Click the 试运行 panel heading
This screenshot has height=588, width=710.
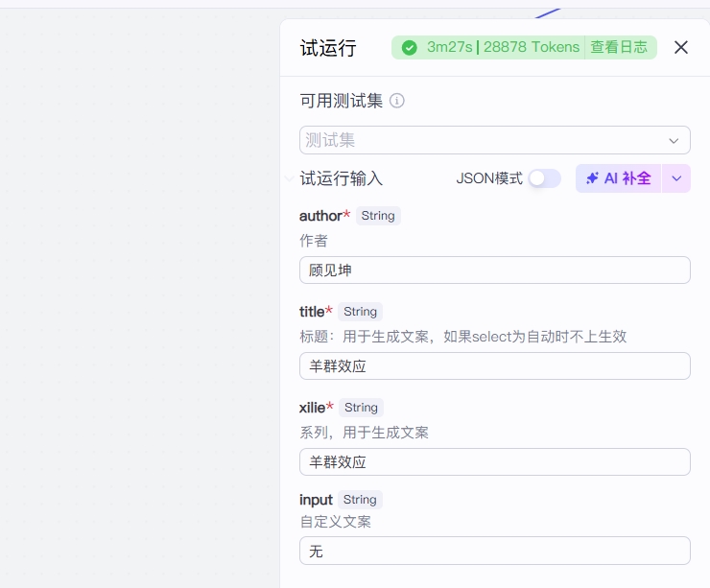click(x=328, y=49)
